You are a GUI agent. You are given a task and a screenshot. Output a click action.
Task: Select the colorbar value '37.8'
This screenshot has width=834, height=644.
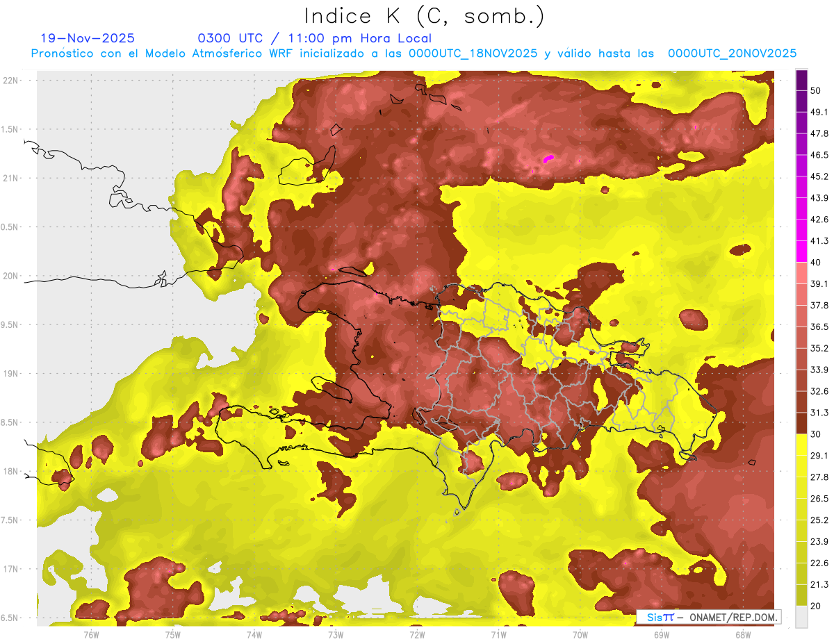(x=819, y=305)
